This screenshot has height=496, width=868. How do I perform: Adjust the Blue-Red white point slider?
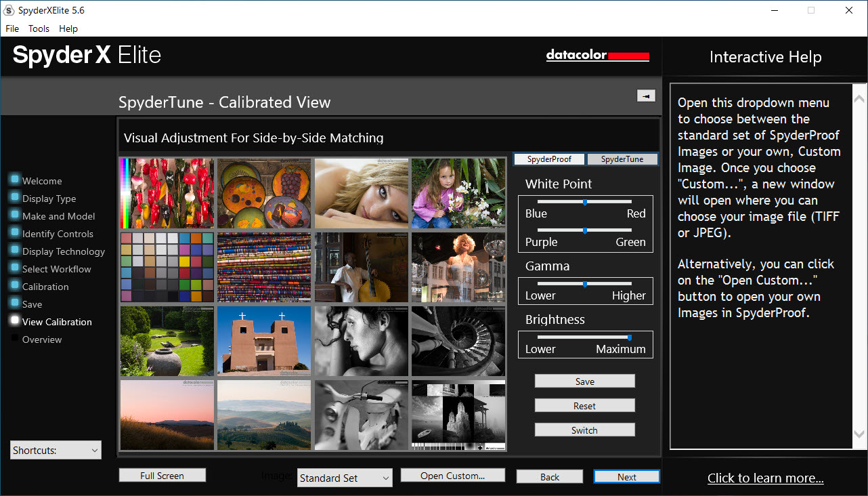tap(585, 201)
